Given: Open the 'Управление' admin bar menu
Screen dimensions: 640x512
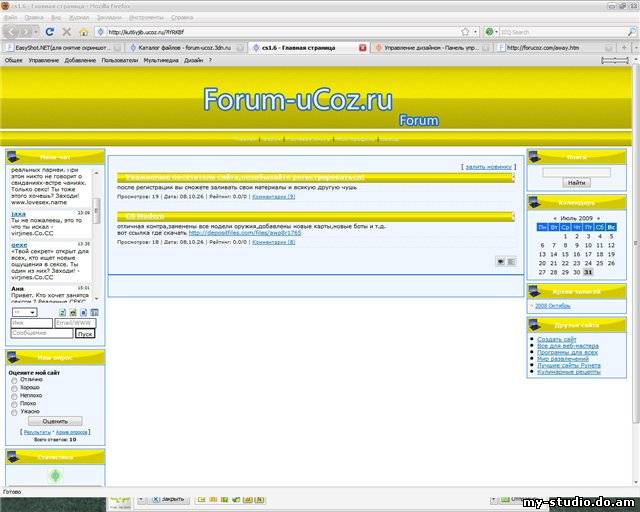Looking at the screenshot, I should [44, 60].
